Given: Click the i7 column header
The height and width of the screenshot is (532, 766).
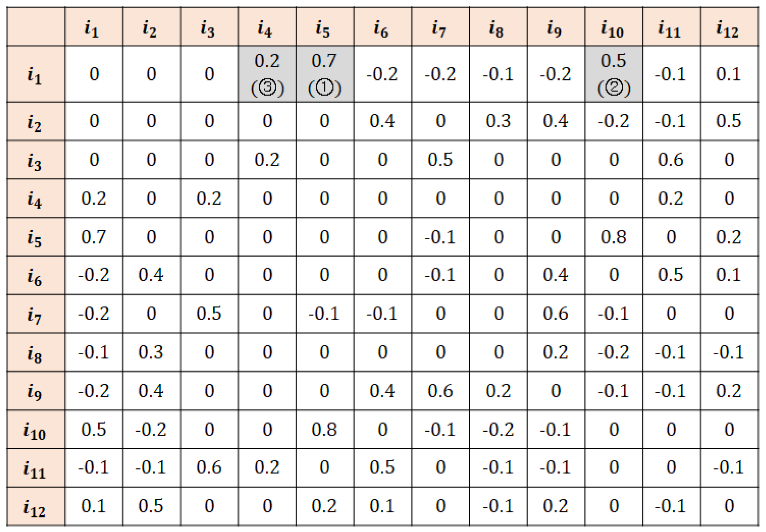Looking at the screenshot, I should 440,27.
